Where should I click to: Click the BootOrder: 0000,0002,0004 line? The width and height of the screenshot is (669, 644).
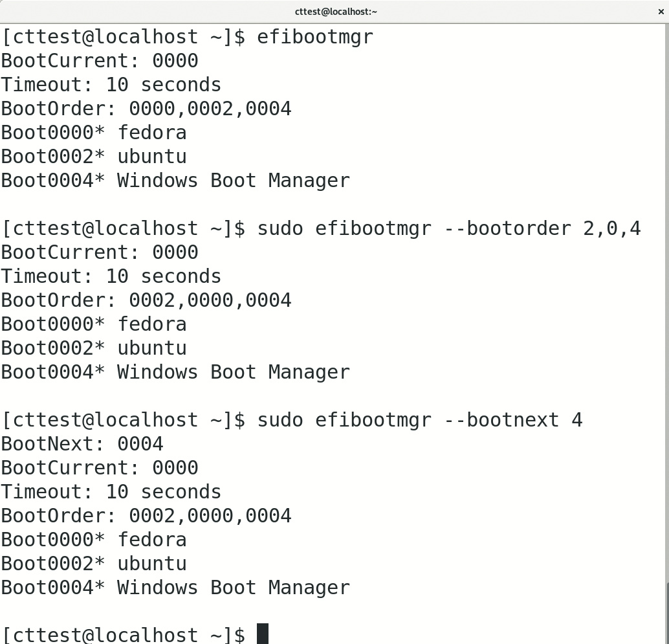[x=146, y=109]
